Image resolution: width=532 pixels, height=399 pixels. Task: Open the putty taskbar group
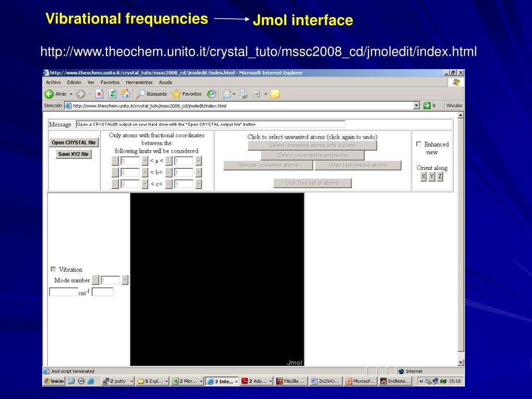point(118,381)
